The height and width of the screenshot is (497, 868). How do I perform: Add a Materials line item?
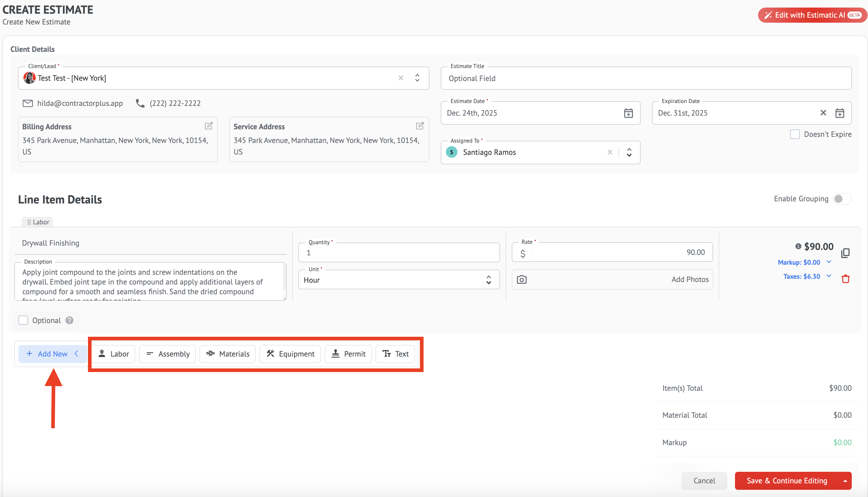tap(227, 354)
